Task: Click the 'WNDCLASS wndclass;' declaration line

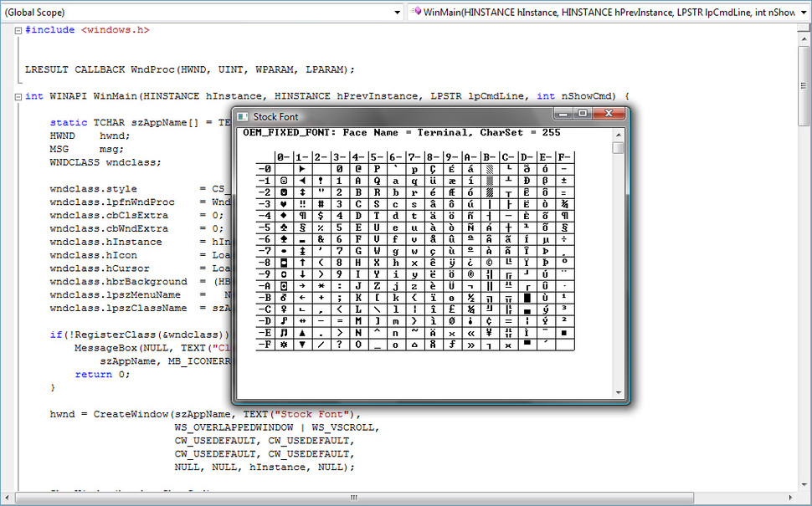Action: coord(105,162)
